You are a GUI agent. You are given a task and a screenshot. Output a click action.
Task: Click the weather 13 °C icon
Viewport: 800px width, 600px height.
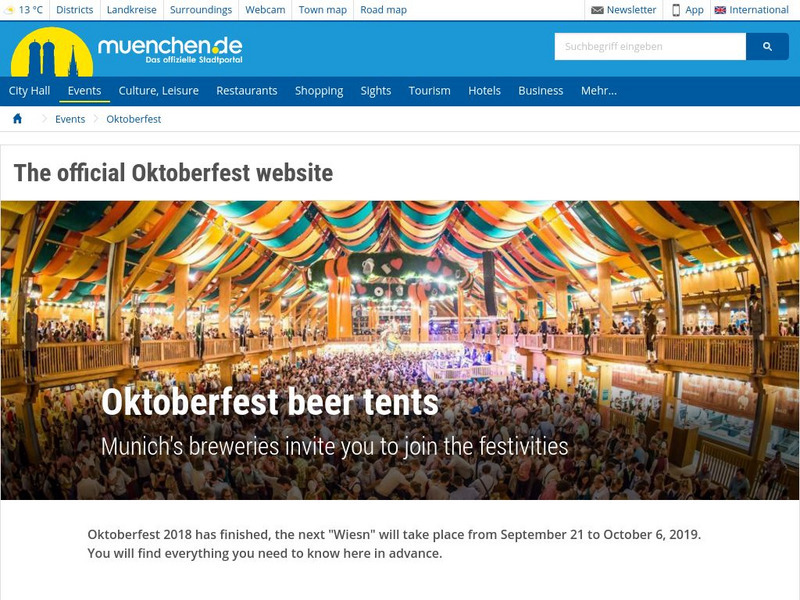pyautogui.click(x=9, y=10)
